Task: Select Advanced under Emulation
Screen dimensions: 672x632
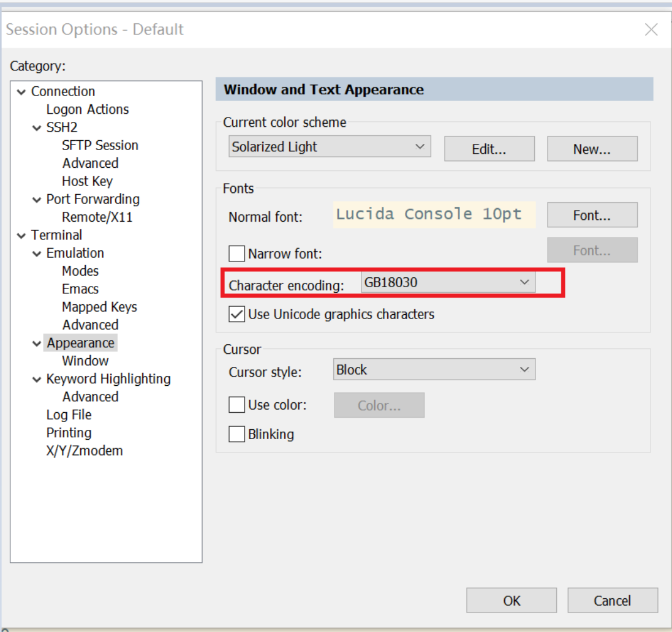Action: click(90, 325)
